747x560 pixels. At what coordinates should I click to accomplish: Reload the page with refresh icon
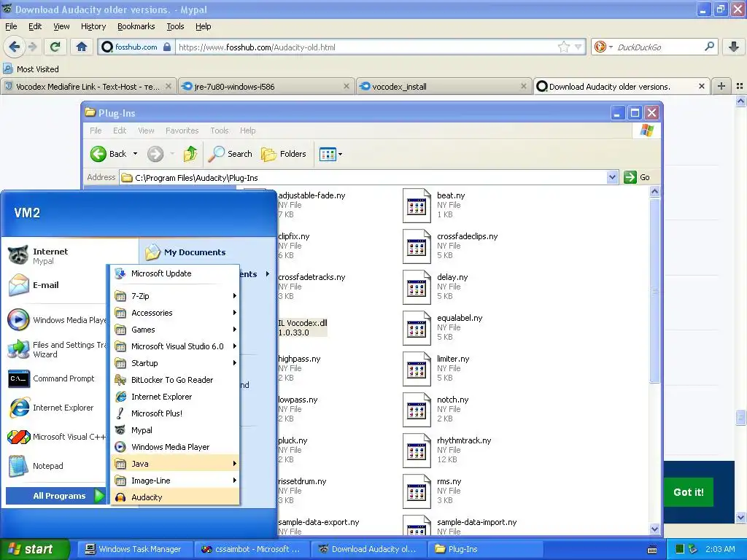pyautogui.click(x=55, y=47)
